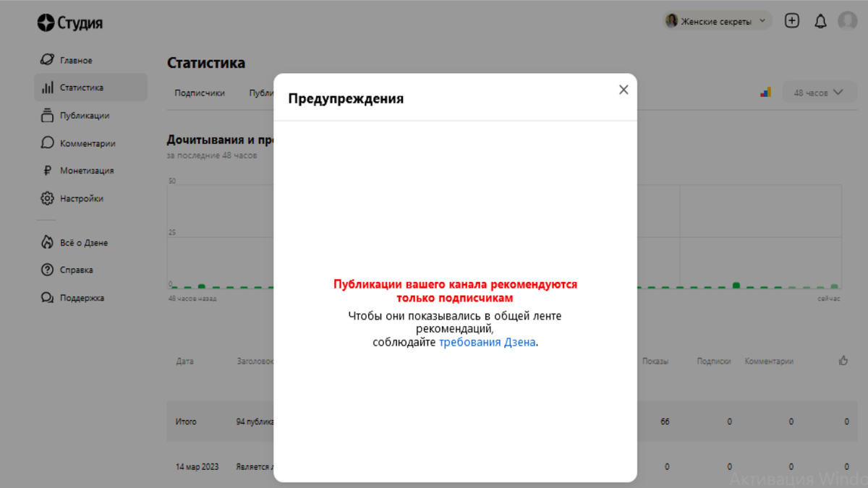This screenshot has height=488, width=868.
Task: Select Всё о Дзене in the sidebar
Action: (x=82, y=242)
